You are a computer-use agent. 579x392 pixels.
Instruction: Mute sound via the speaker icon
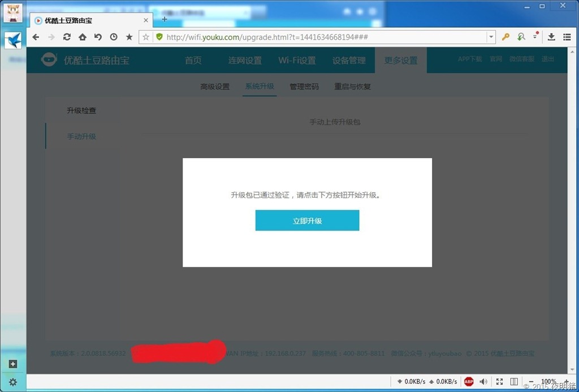[x=483, y=382]
